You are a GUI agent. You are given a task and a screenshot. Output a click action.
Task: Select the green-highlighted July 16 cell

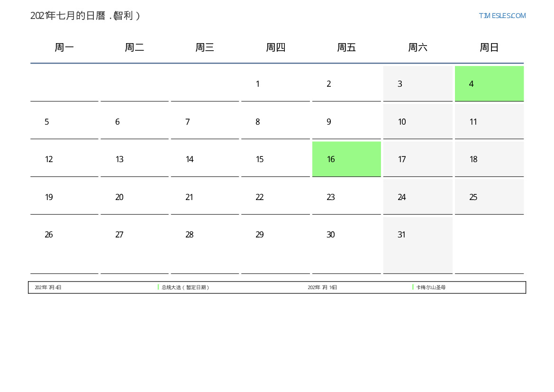pos(346,159)
